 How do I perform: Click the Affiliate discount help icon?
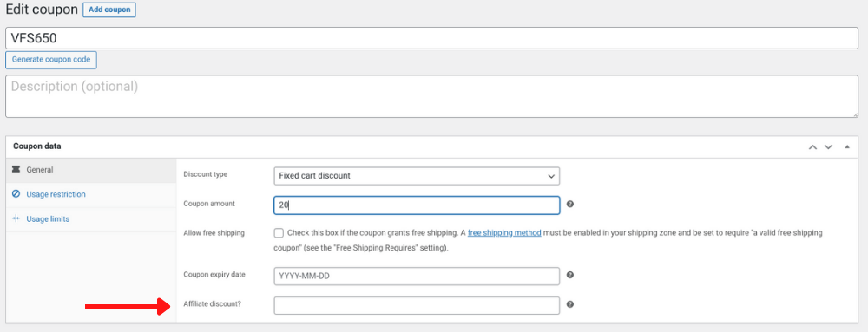(570, 303)
